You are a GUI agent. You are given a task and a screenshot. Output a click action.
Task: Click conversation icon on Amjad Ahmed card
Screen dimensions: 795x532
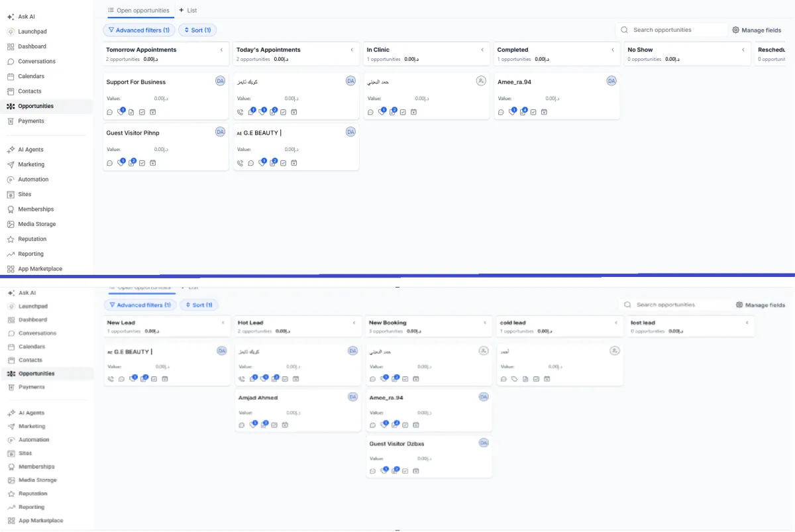point(242,425)
